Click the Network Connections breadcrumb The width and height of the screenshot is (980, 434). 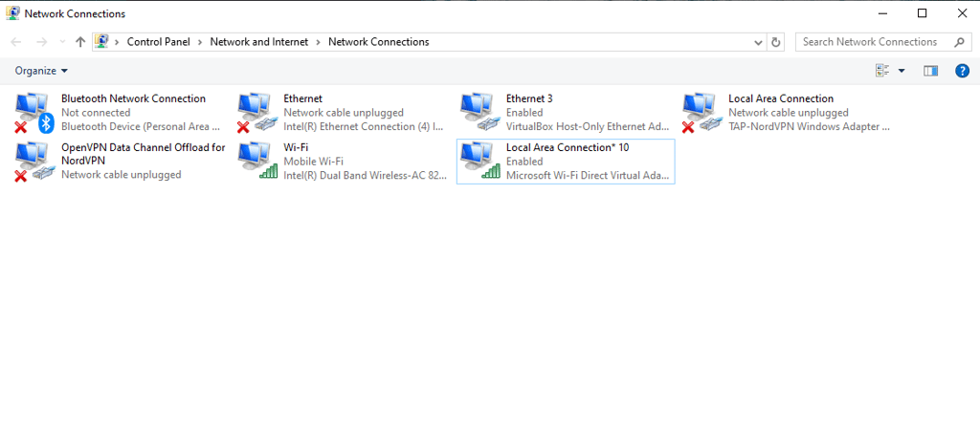[379, 42]
